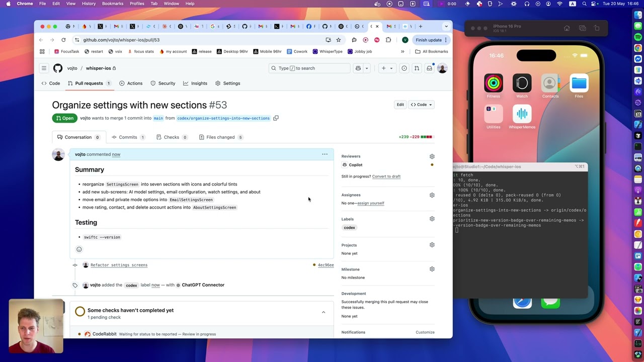The width and height of the screenshot is (644, 362).
Task: Open the WhisperType bookmark
Action: point(328,52)
